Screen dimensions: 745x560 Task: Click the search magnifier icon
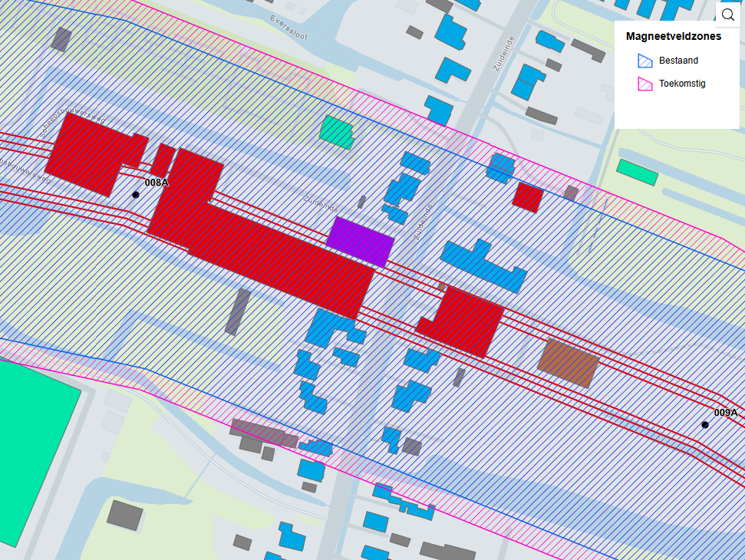[x=727, y=14]
